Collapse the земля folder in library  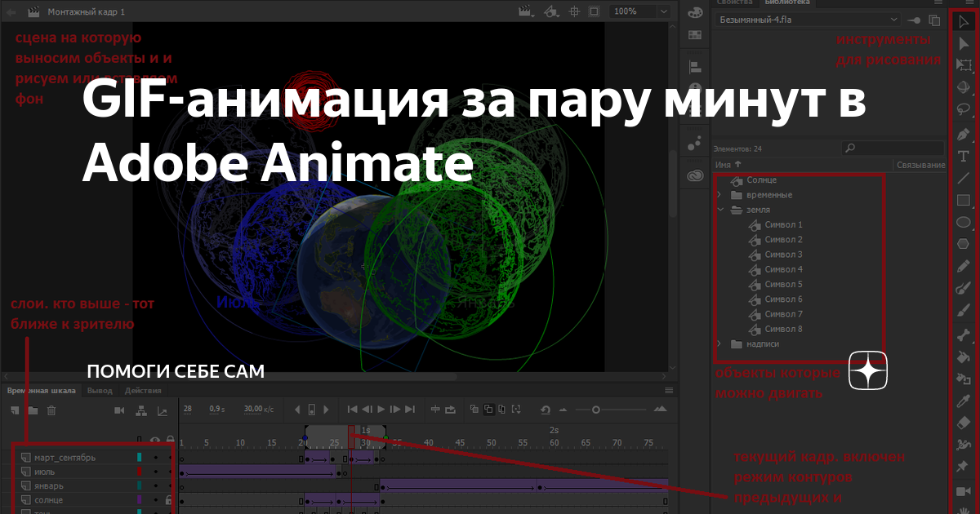[x=719, y=210]
